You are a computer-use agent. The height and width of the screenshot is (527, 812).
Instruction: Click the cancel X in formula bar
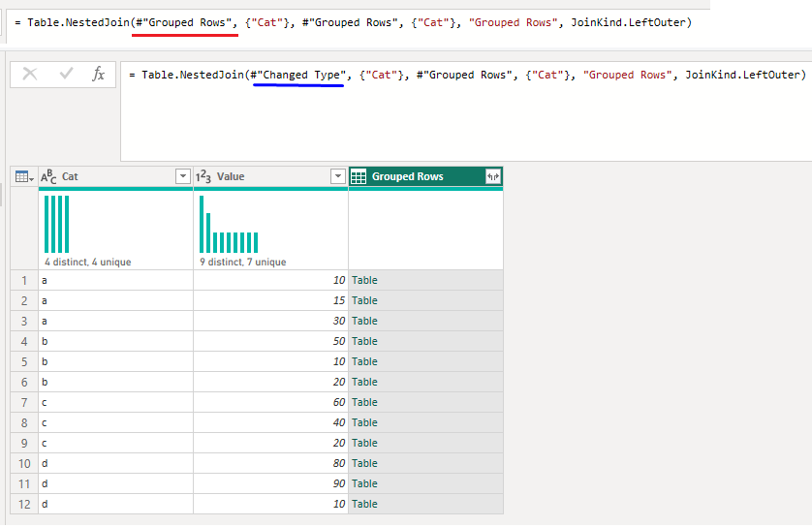(x=30, y=75)
